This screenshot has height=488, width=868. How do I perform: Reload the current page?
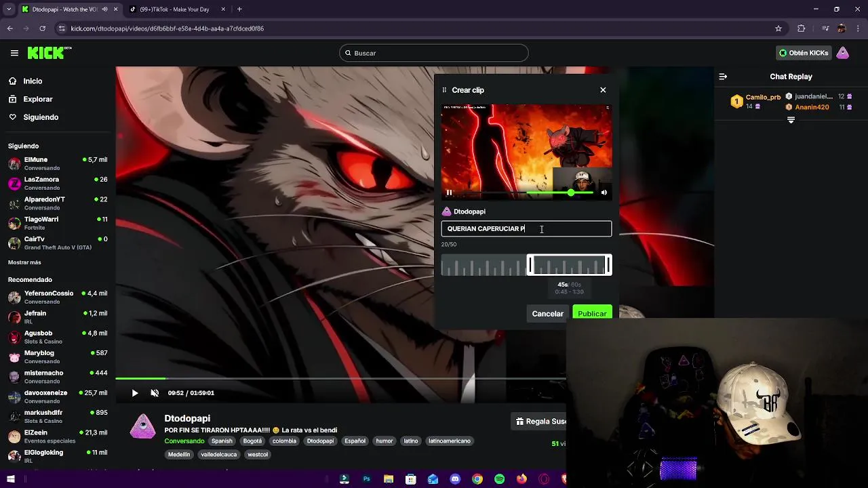point(42,28)
